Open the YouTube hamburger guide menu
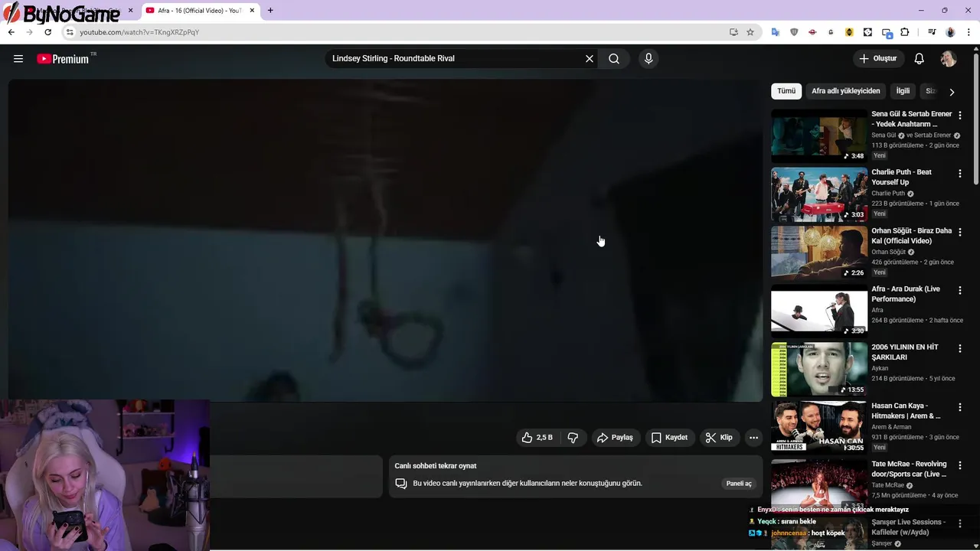980x551 pixels. (x=18, y=59)
